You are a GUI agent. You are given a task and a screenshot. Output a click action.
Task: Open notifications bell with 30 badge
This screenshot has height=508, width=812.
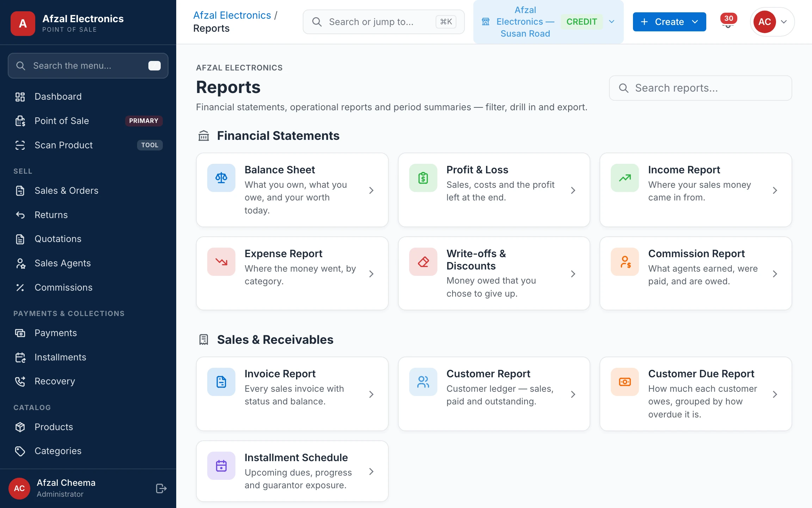tap(728, 21)
